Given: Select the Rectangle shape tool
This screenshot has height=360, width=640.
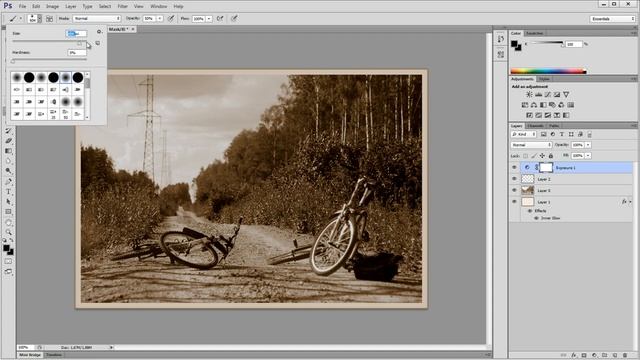Looking at the screenshot, I should click(x=8, y=212).
